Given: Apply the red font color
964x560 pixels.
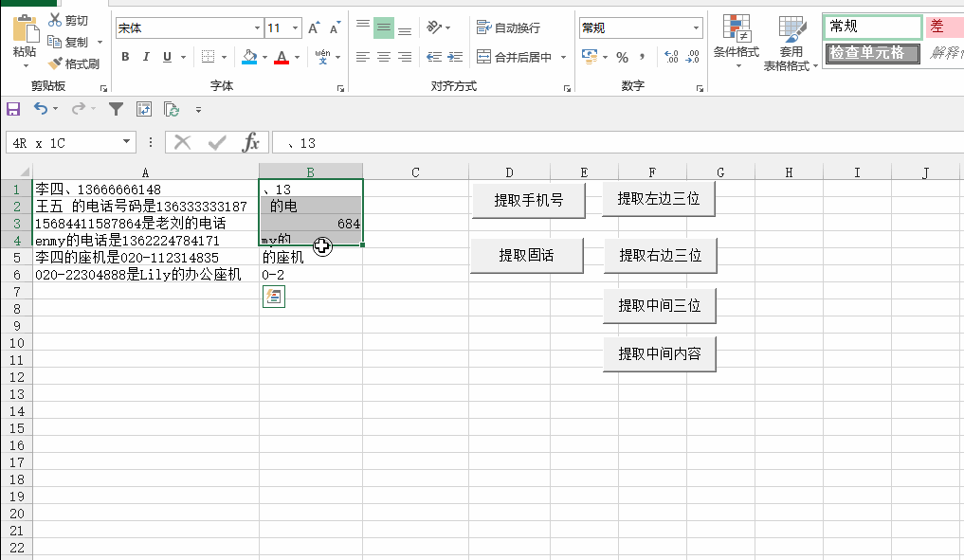Looking at the screenshot, I should pyautogui.click(x=282, y=57).
